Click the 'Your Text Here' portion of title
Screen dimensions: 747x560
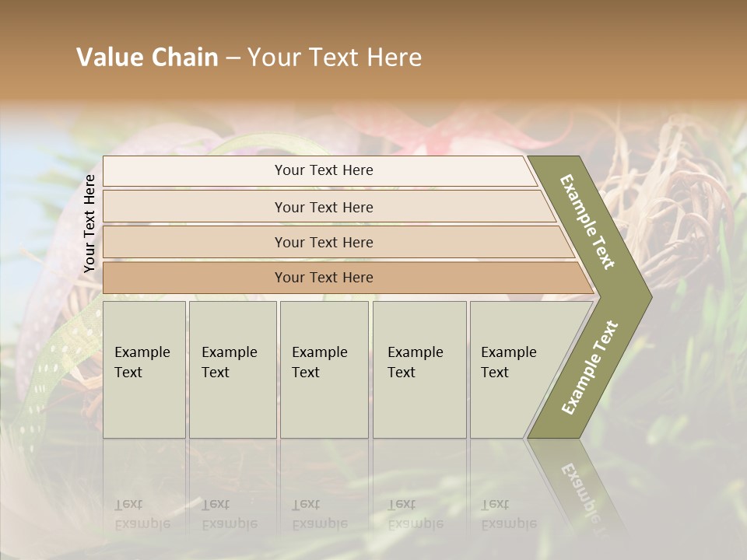tap(335, 58)
